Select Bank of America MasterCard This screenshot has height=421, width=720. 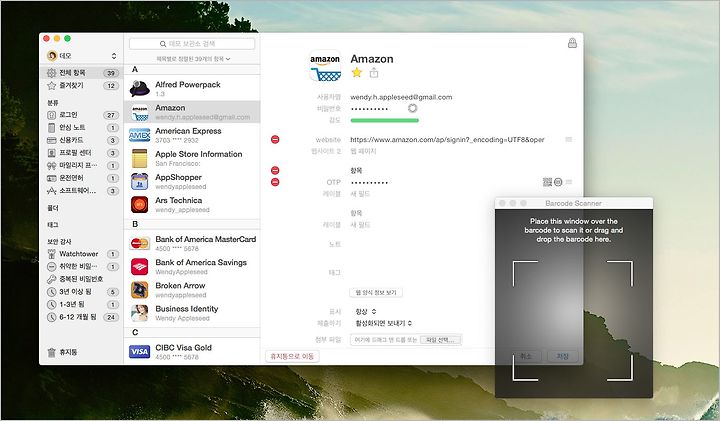click(x=192, y=243)
